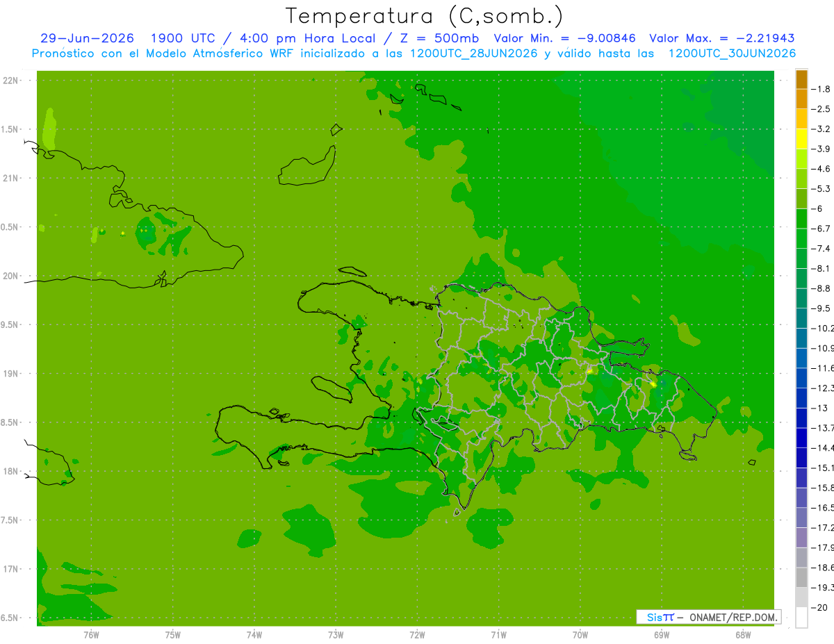The image size is (834, 644).
Task: Click the white swatch below -20
Action: click(x=801, y=617)
